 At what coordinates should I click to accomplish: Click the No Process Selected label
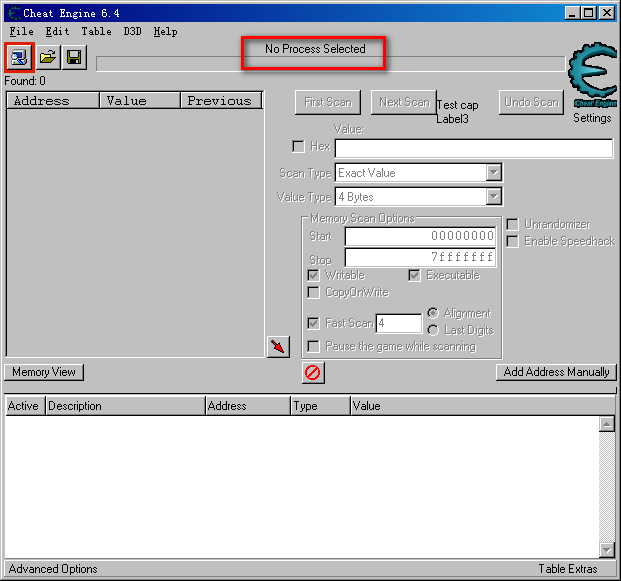315,49
